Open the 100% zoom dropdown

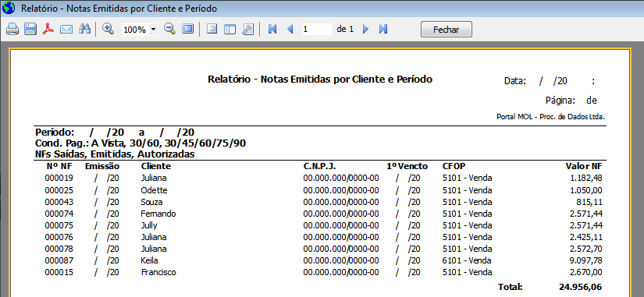point(154,30)
